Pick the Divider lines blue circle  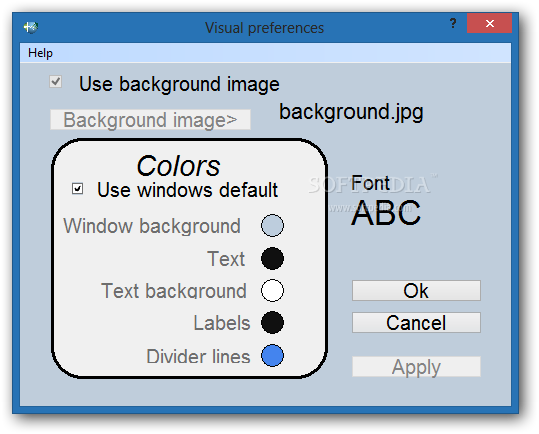coord(272,356)
